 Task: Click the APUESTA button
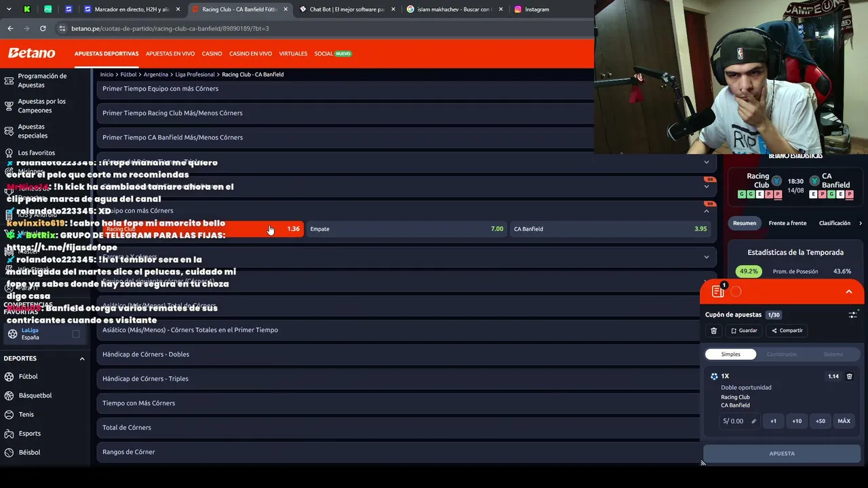[782, 453]
